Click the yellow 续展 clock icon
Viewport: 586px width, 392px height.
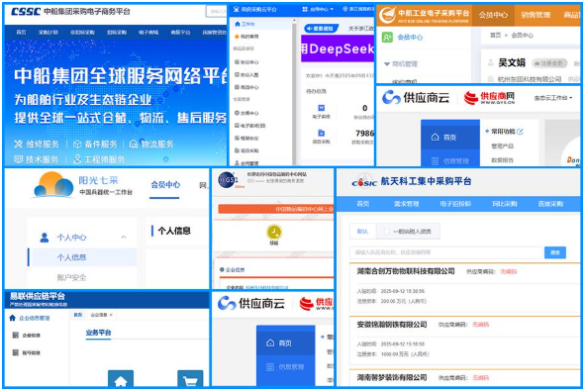tap(274, 232)
